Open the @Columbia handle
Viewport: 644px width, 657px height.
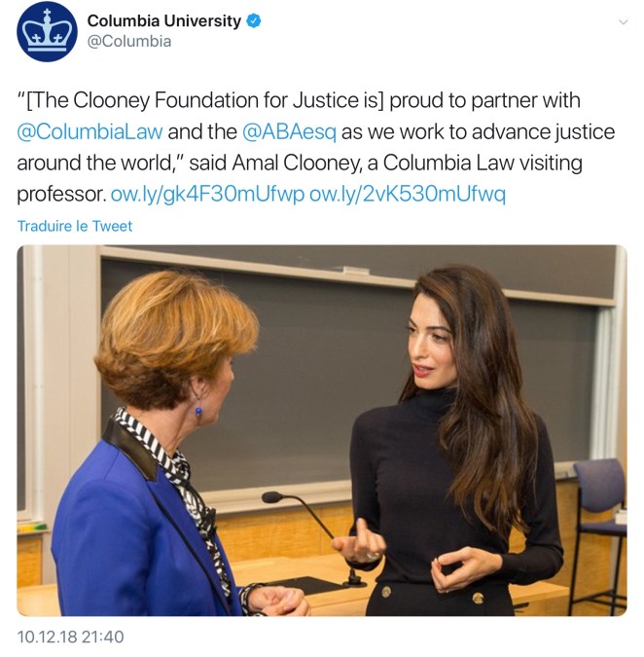click(x=129, y=42)
